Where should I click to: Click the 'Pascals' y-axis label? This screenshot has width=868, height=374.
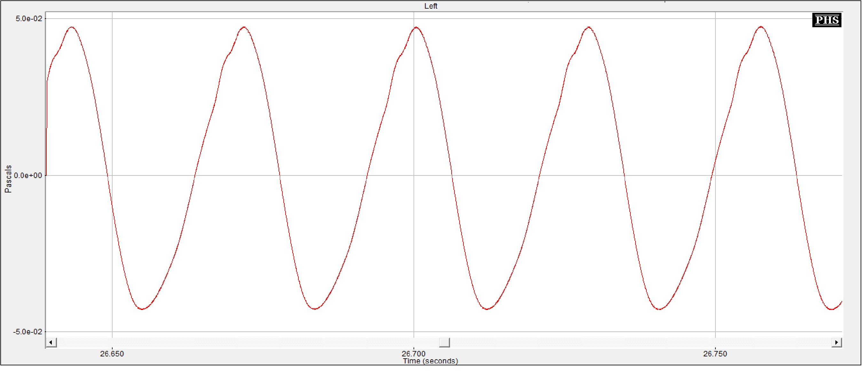(x=8, y=179)
